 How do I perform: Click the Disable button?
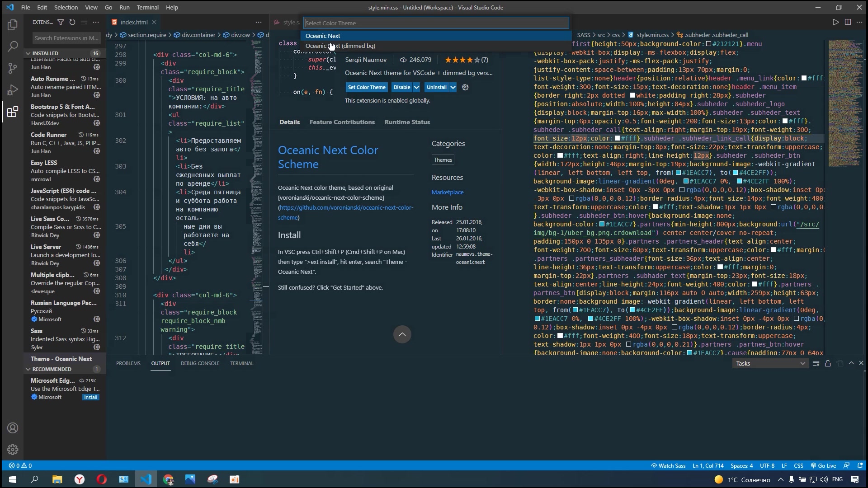point(401,87)
